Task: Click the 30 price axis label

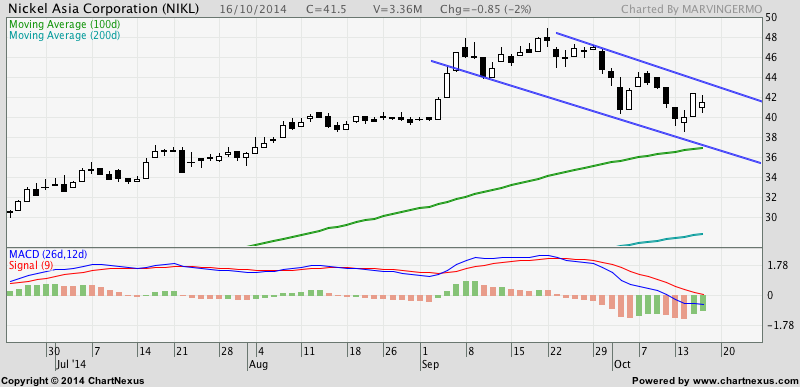Action: 771,217
